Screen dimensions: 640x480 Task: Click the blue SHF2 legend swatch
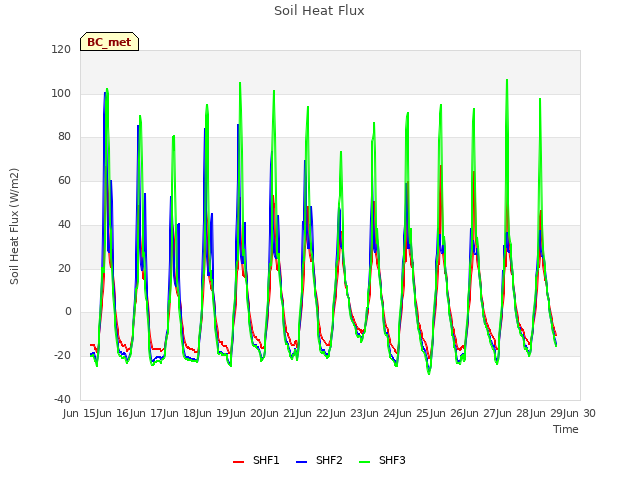tap(301, 462)
